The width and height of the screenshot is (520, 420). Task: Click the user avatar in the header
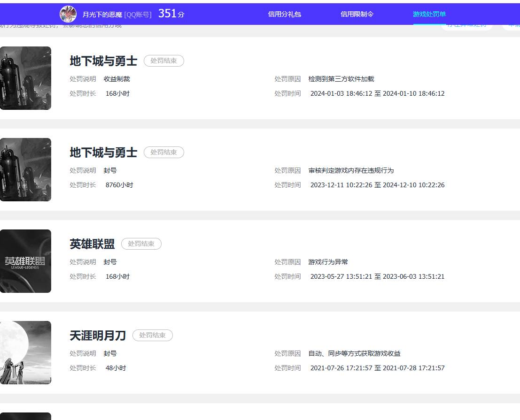pos(68,14)
